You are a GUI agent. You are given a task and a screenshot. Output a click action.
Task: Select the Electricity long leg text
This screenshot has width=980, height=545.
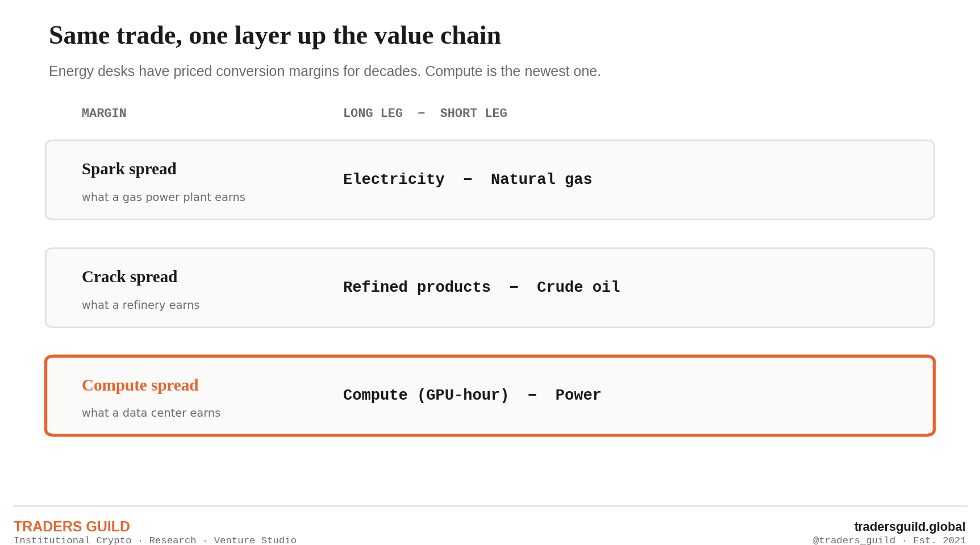[394, 179]
